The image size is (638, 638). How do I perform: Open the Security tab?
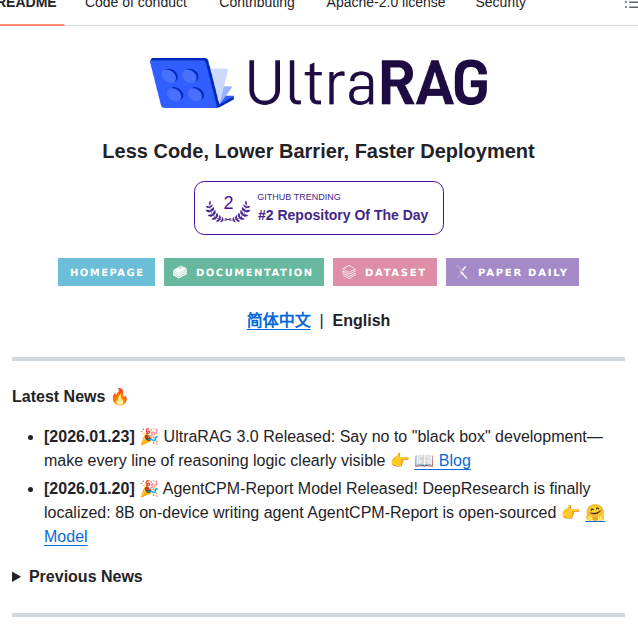[x=500, y=4]
